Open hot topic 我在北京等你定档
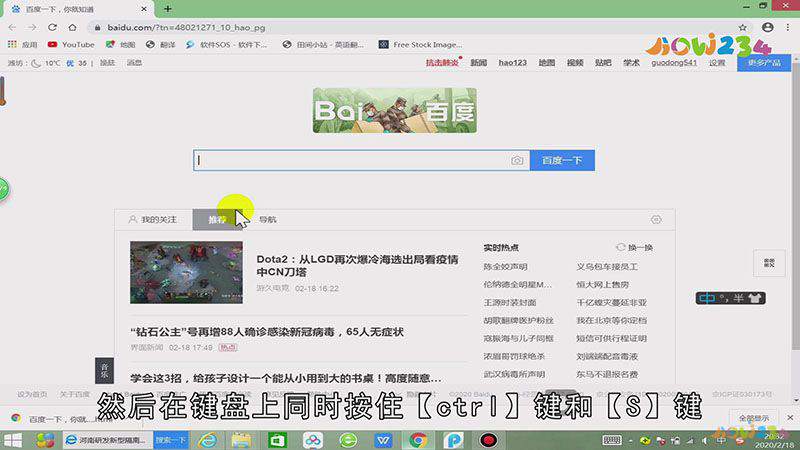The height and width of the screenshot is (450, 800). coord(611,320)
